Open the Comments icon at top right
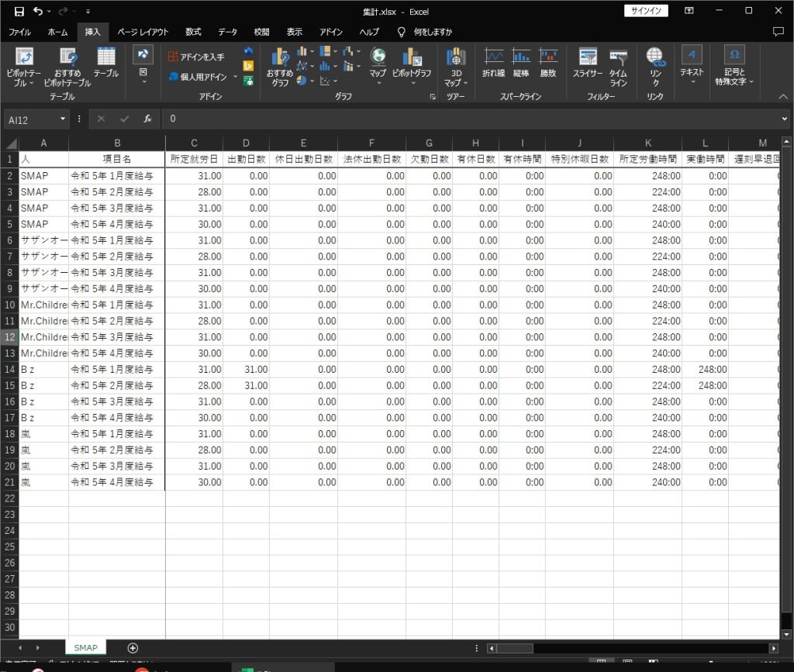The image size is (794, 672). [778, 32]
